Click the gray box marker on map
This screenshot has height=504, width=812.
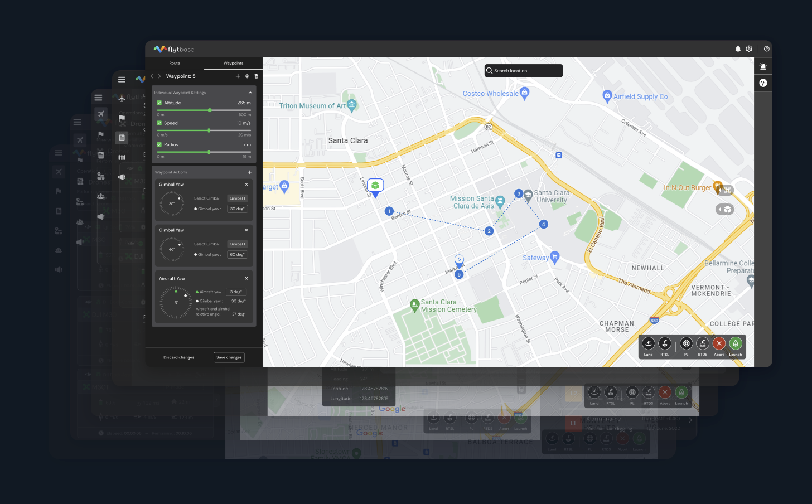pos(724,209)
